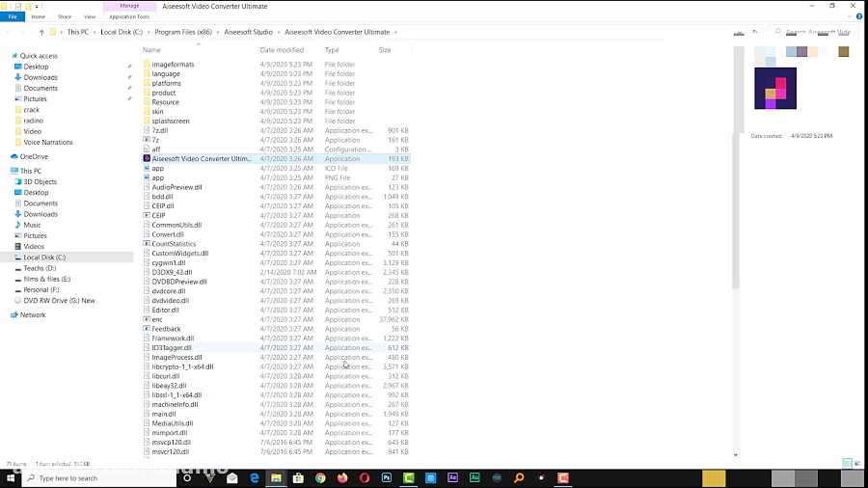Open the Share ribbon tab

65,16
